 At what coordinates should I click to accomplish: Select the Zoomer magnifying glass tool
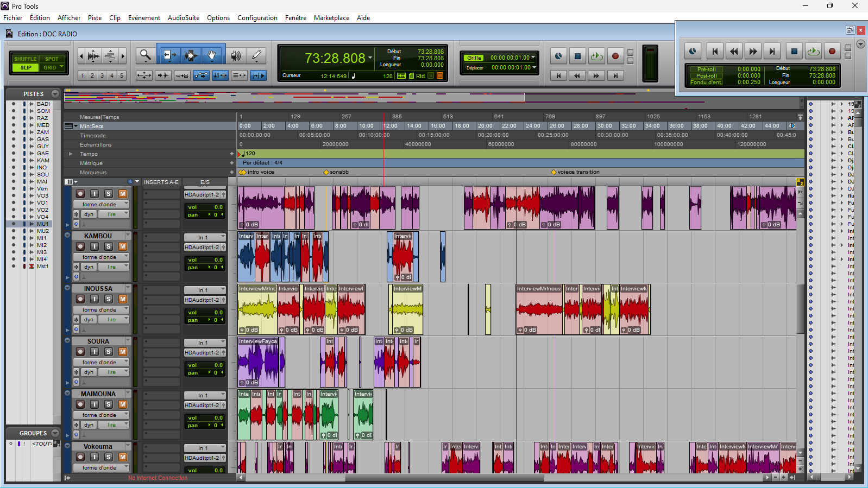point(145,55)
